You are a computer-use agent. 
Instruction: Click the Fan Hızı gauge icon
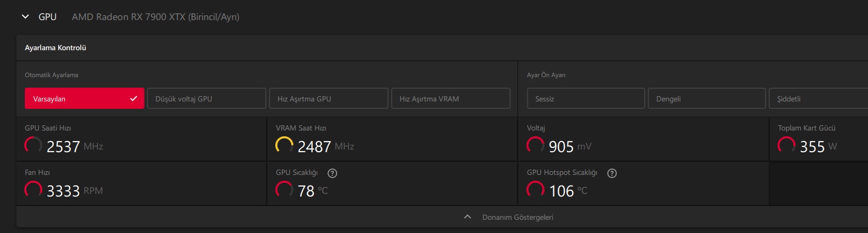point(33,190)
